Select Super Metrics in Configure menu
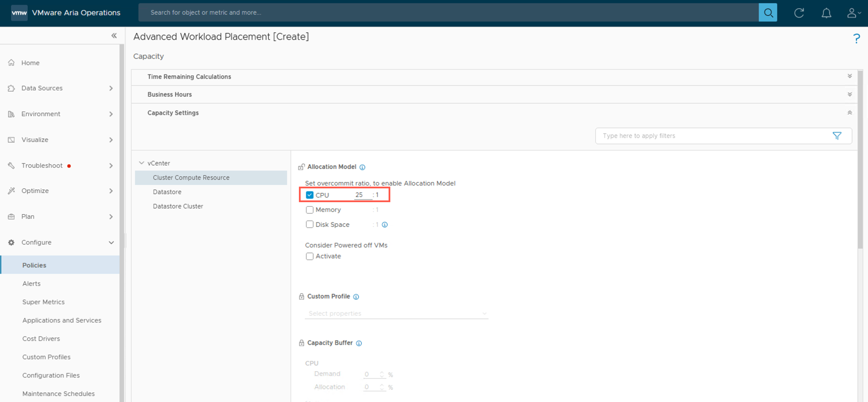Image resolution: width=868 pixels, height=402 pixels. point(43,302)
